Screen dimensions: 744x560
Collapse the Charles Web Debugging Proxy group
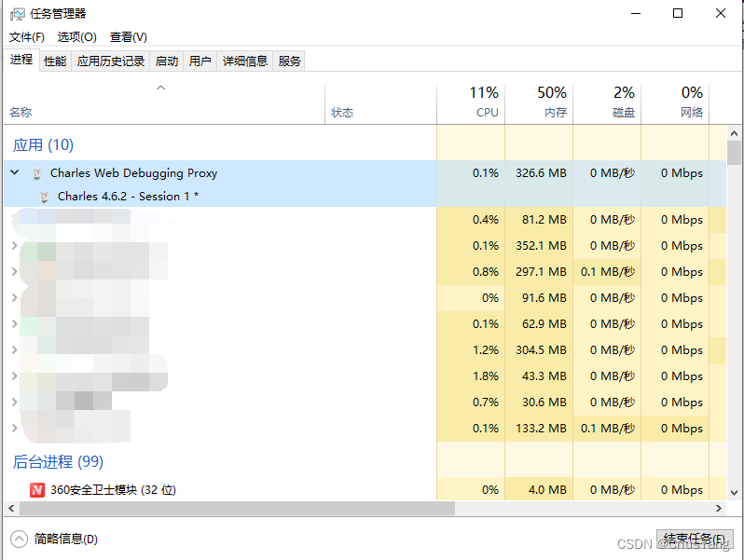click(x=15, y=172)
